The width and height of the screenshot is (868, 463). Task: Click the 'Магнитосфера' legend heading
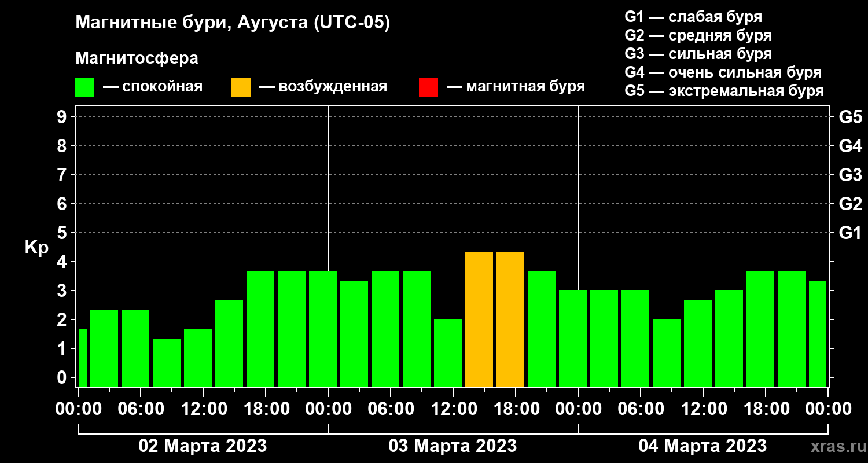point(137,58)
